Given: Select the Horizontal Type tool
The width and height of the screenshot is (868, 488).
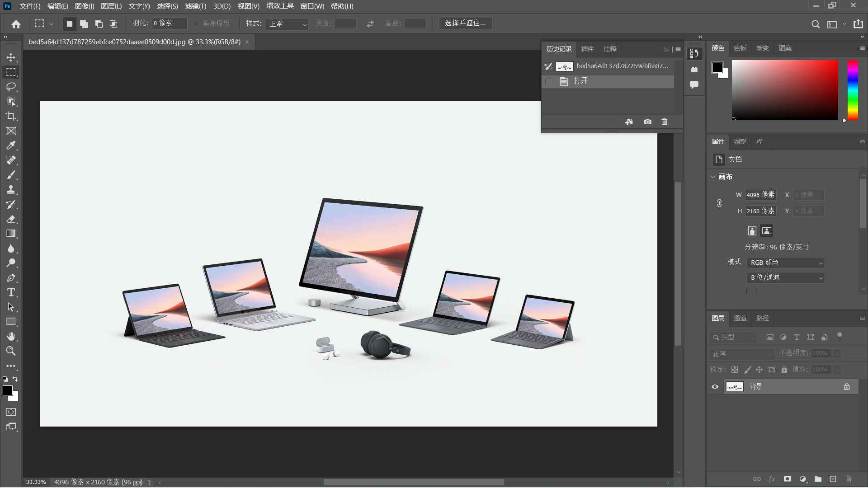Looking at the screenshot, I should (11, 292).
